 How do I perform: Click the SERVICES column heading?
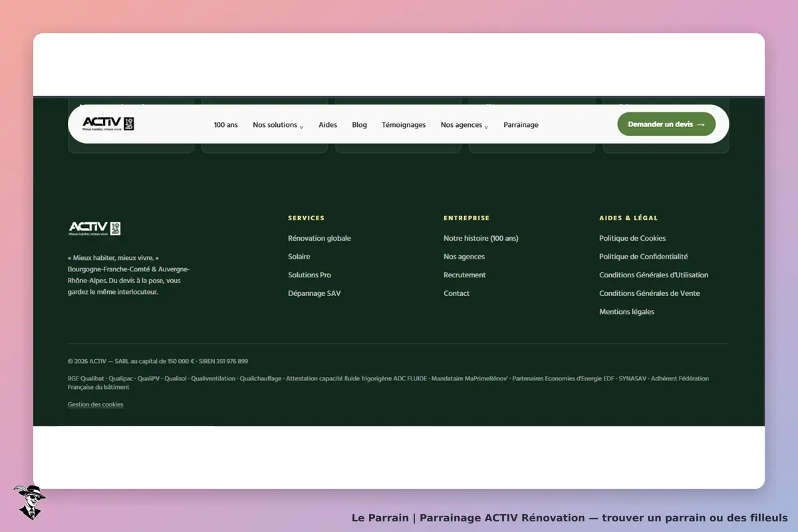[306, 218]
